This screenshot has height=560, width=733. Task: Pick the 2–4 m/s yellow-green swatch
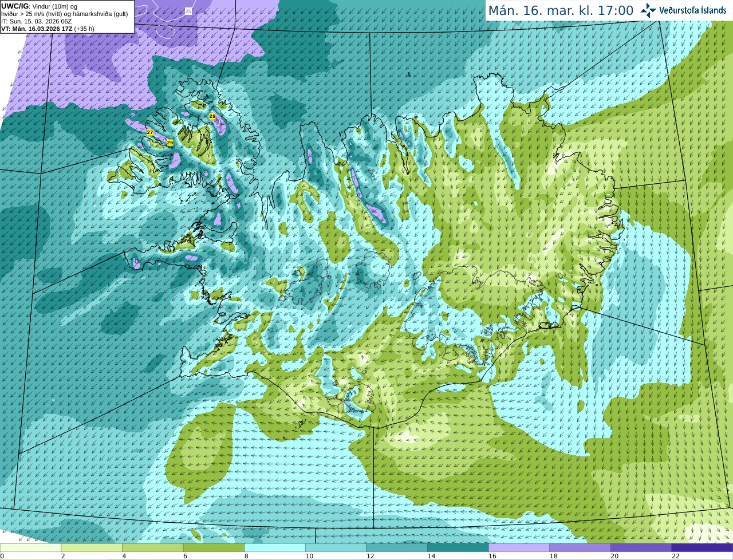point(91,547)
